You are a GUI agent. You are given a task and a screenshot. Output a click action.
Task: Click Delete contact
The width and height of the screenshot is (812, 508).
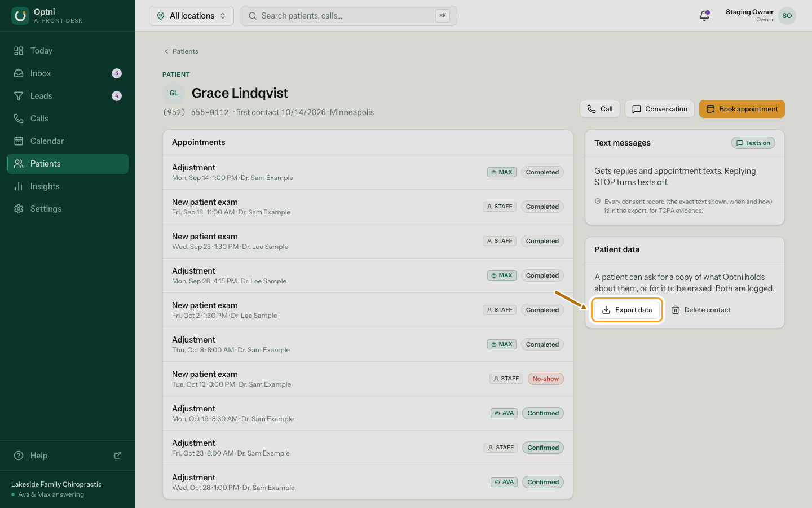(x=701, y=310)
